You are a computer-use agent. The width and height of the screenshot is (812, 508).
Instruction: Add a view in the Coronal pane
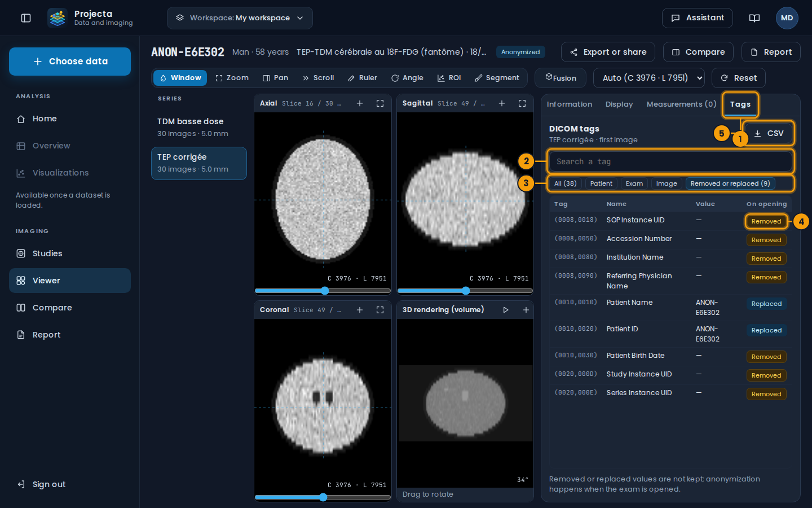360,310
